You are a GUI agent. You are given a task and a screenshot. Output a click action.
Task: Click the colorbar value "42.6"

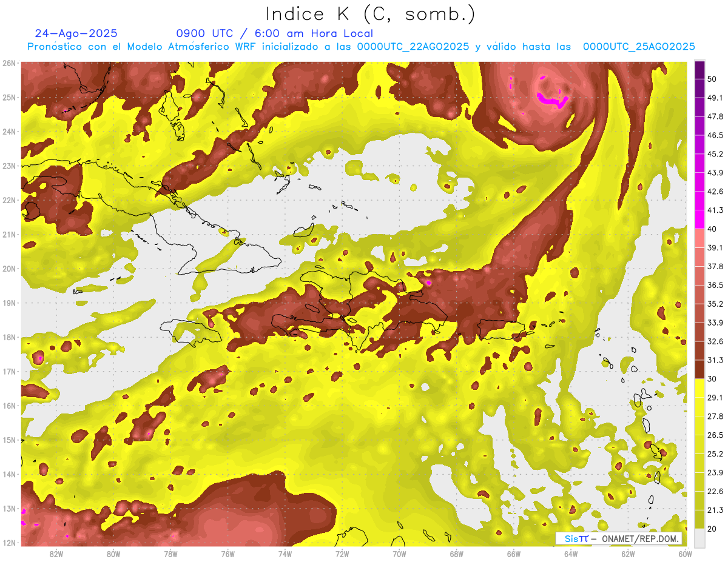coord(715,192)
